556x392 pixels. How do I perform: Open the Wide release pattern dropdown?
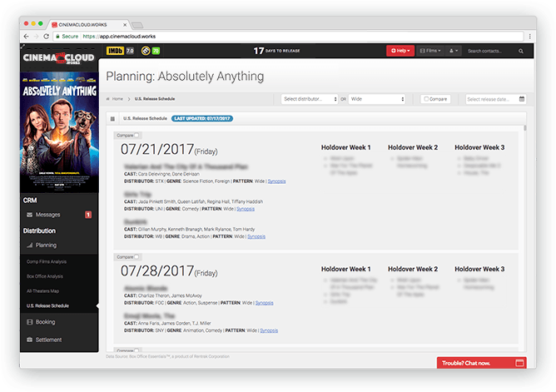(x=376, y=99)
